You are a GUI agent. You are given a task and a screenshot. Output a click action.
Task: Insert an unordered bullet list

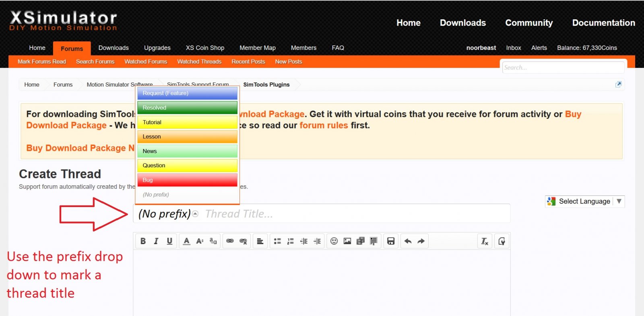coord(277,241)
